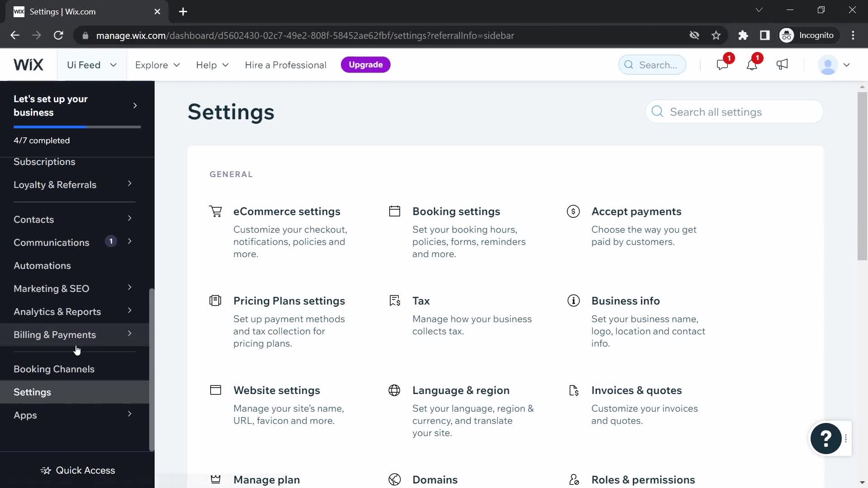Click the Domains globe icon
This screenshot has width=868, height=488.
394,479
